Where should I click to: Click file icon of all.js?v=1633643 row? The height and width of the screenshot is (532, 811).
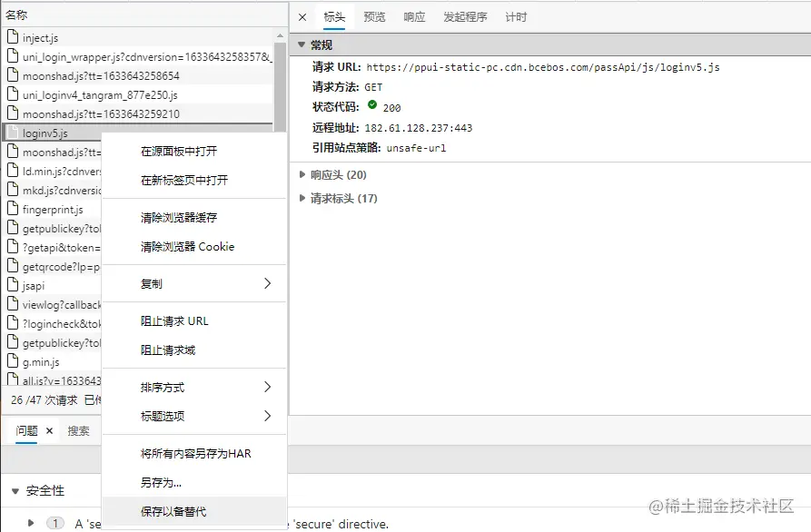click(x=13, y=379)
